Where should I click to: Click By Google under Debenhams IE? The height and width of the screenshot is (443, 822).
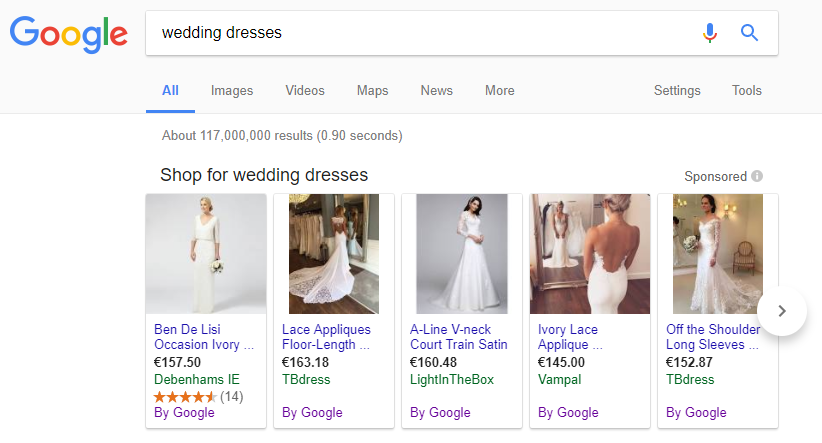click(x=184, y=413)
